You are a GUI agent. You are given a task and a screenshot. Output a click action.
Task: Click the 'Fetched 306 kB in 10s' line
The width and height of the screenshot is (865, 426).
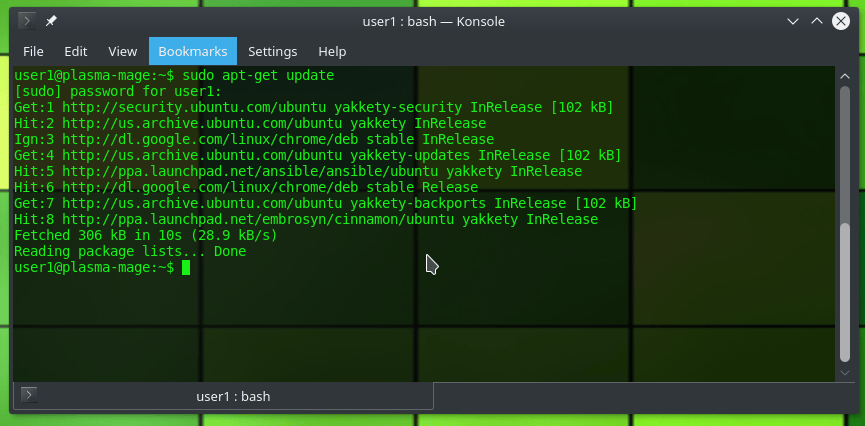pos(146,236)
